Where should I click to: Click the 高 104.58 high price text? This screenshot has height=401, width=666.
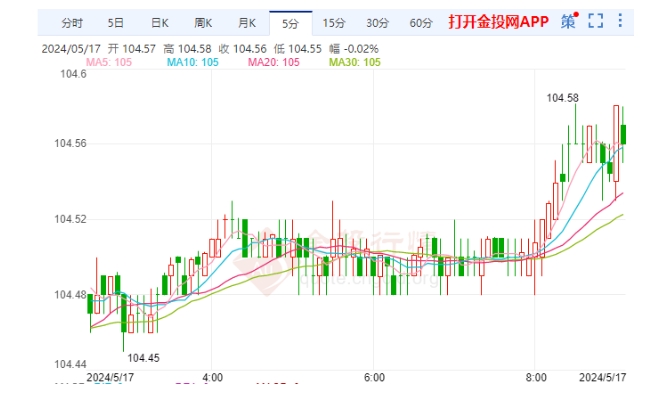click(187, 49)
